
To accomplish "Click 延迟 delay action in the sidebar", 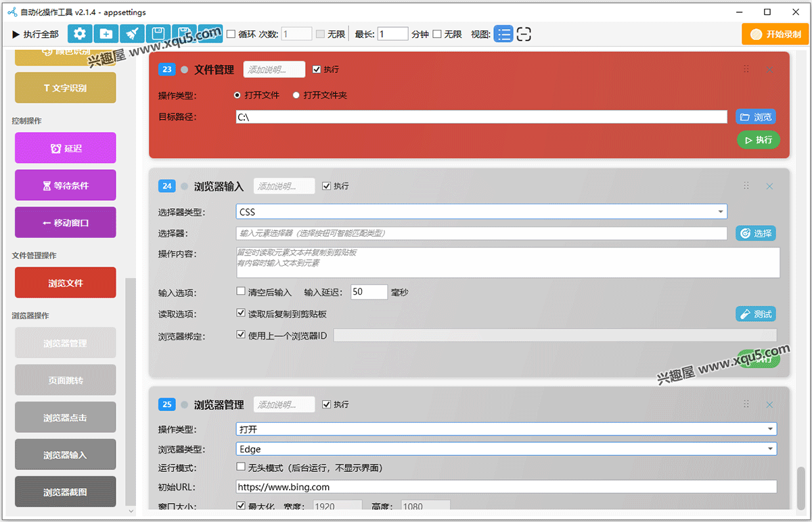I will pyautogui.click(x=66, y=148).
